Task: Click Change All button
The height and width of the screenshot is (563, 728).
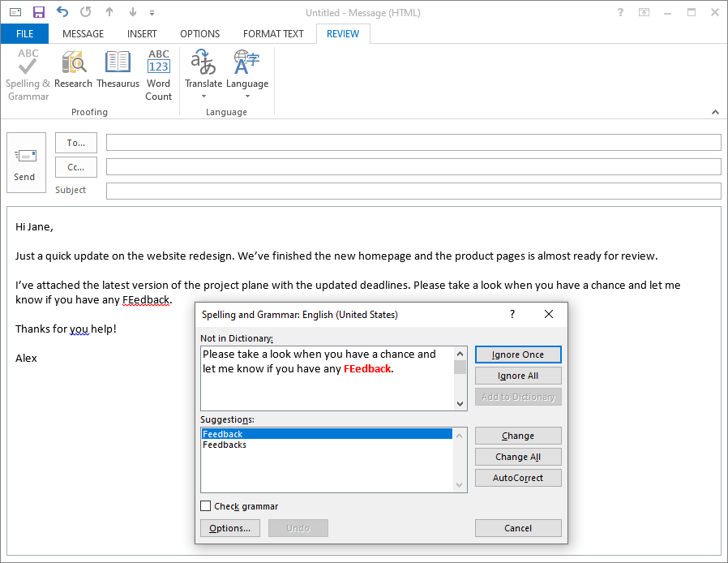Action: (518, 457)
